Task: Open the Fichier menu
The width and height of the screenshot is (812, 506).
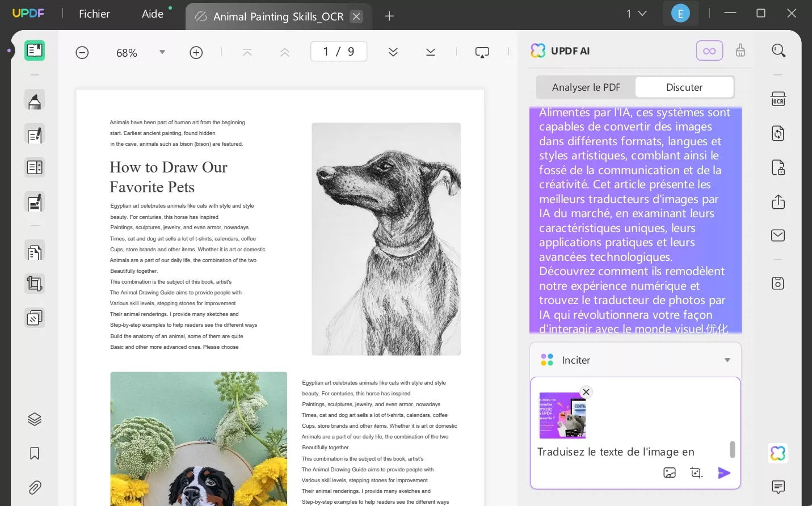Action: (x=94, y=14)
